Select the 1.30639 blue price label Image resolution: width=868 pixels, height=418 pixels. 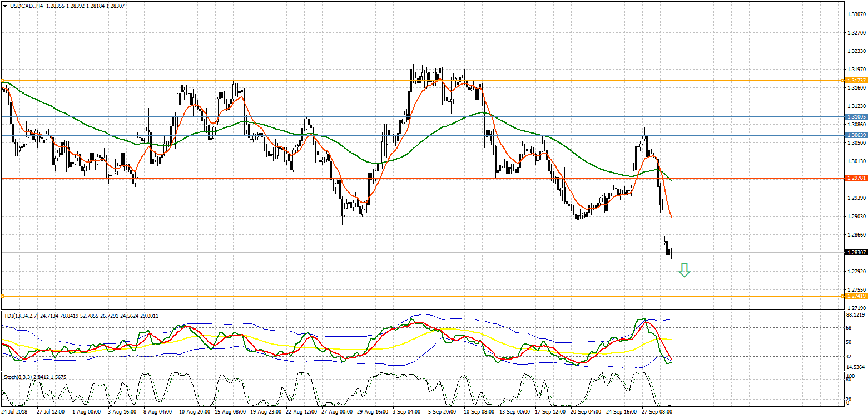click(x=856, y=135)
